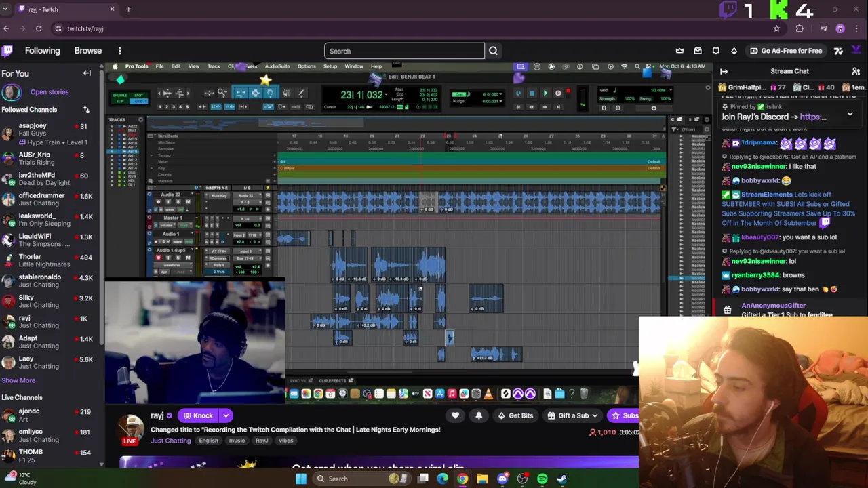The image size is (868, 488).
Task: Select the Pro Tools Zoomer tool
Action: pyautogui.click(x=222, y=93)
